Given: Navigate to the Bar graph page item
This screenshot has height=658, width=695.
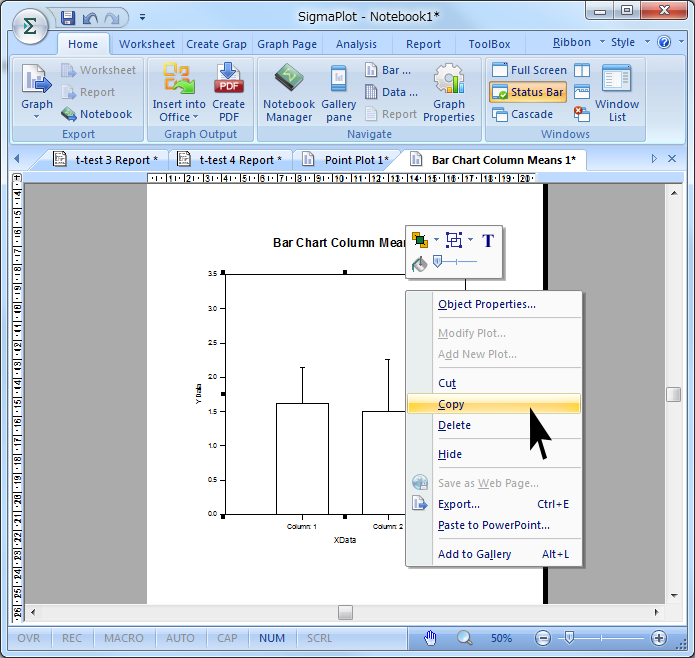Looking at the screenshot, I should [388, 70].
